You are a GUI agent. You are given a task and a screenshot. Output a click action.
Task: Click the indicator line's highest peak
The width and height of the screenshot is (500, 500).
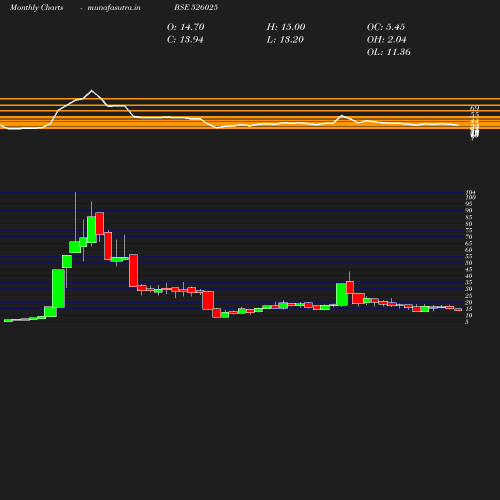(x=92, y=91)
